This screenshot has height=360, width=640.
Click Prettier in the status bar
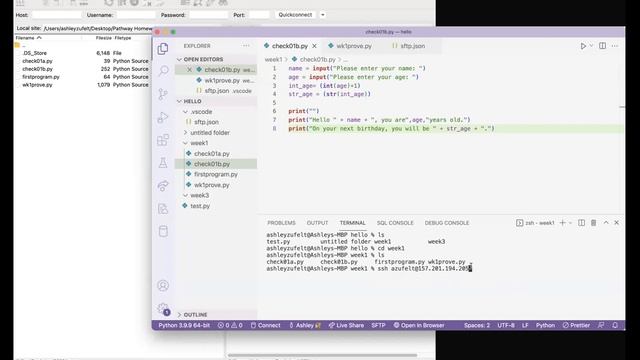click(576, 325)
